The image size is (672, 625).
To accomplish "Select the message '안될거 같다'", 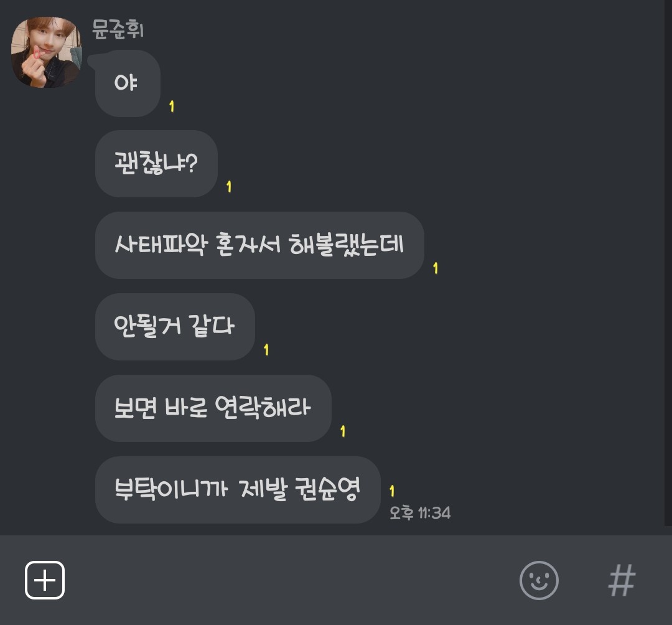I will tap(175, 326).
